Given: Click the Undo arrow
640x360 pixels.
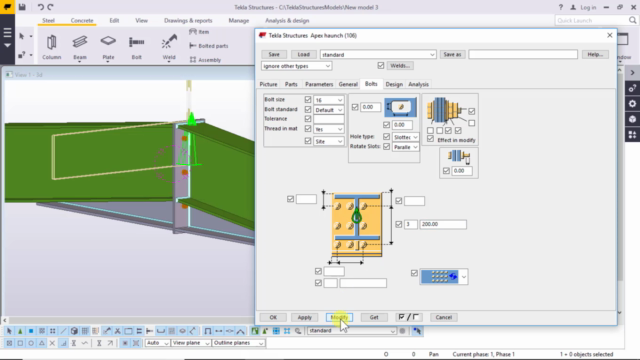Looking at the screenshot, I should click(x=40, y=7).
